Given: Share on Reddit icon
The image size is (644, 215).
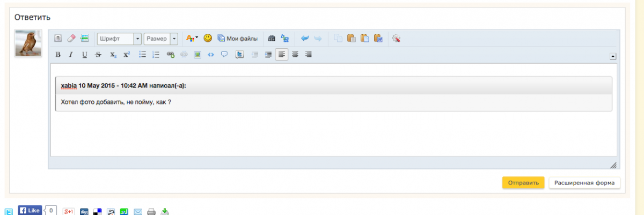Looking at the screenshot, I should point(111,212).
